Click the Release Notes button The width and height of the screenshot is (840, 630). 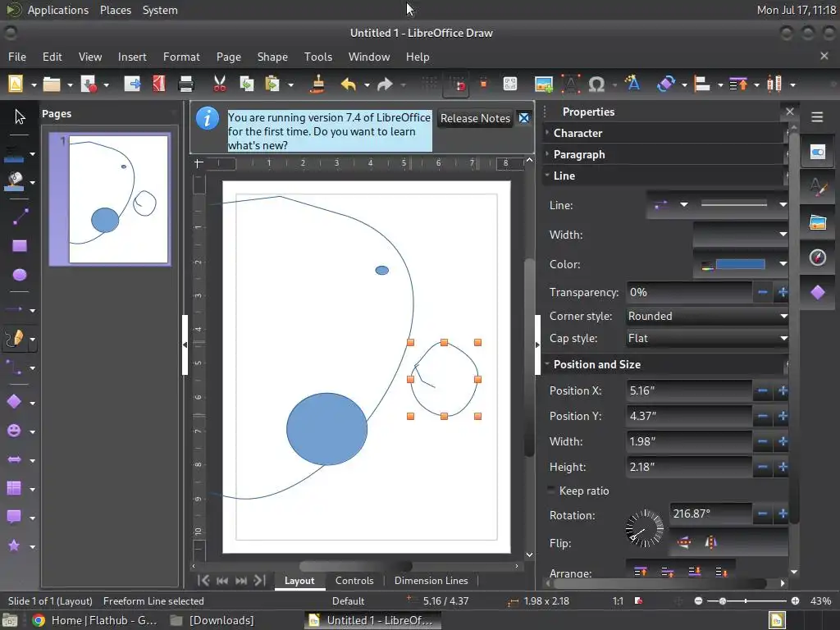tap(475, 118)
